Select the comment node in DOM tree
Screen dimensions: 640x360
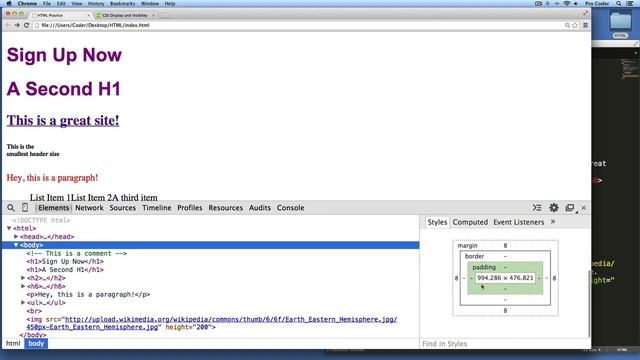77,253
